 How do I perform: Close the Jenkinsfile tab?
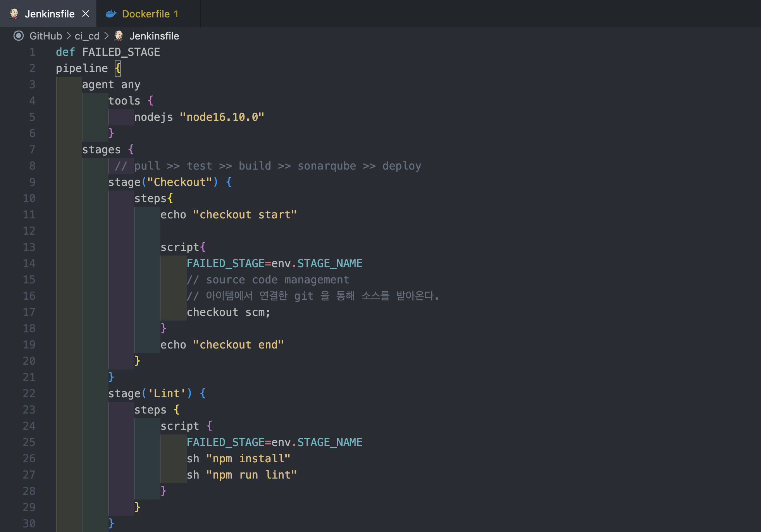coord(86,14)
